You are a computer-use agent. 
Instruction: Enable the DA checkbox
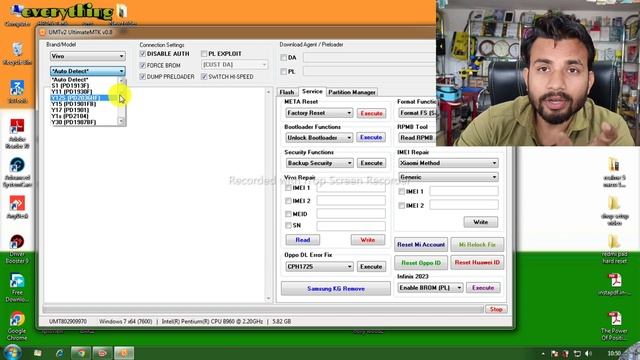[x=284, y=58]
